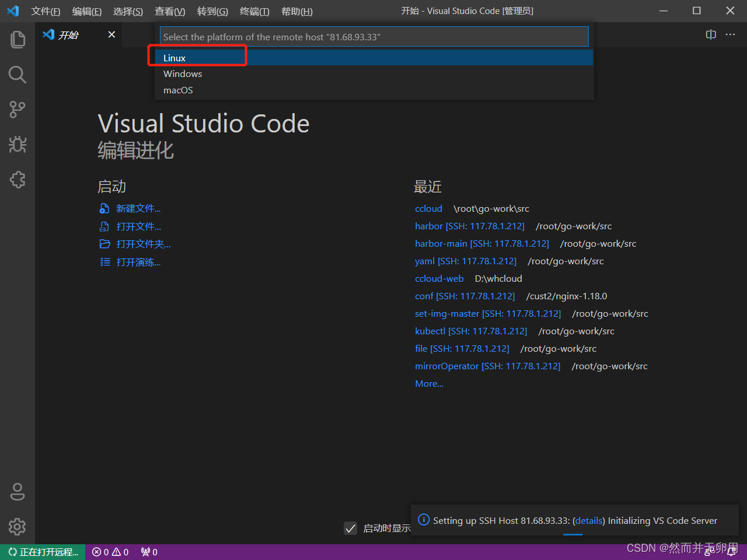Select Linux as remote host platform

click(373, 58)
